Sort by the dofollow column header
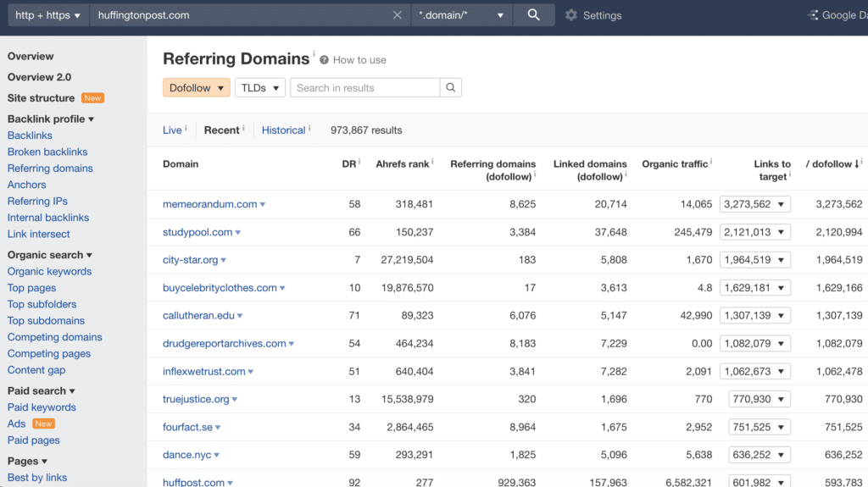Image resolution: width=868 pixels, height=487 pixels. click(833, 164)
